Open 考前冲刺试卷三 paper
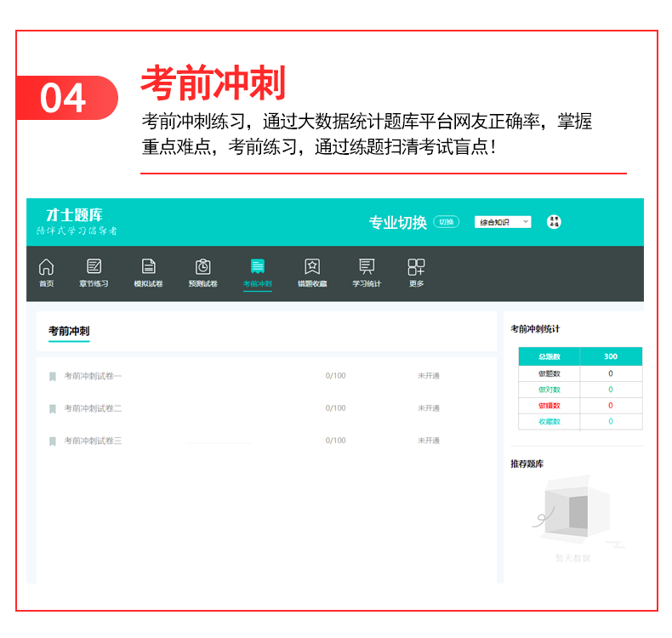The width and height of the screenshot is (672, 638). point(93,441)
